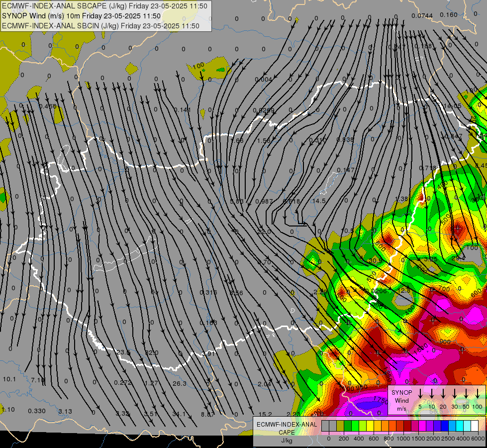The height and width of the screenshot is (448, 487).
Task: Click the 3.91 value on the map
Action: pyautogui.click(x=208, y=353)
